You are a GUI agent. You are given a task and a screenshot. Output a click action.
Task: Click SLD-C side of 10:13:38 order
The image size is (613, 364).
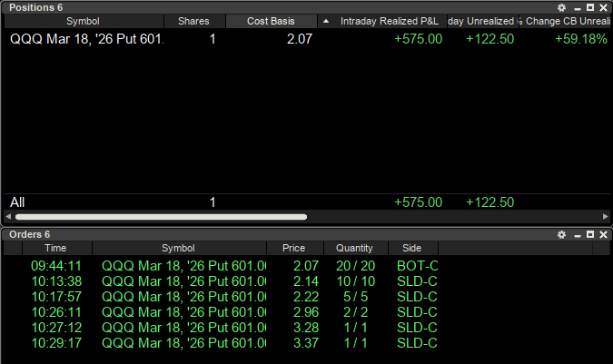tap(417, 281)
